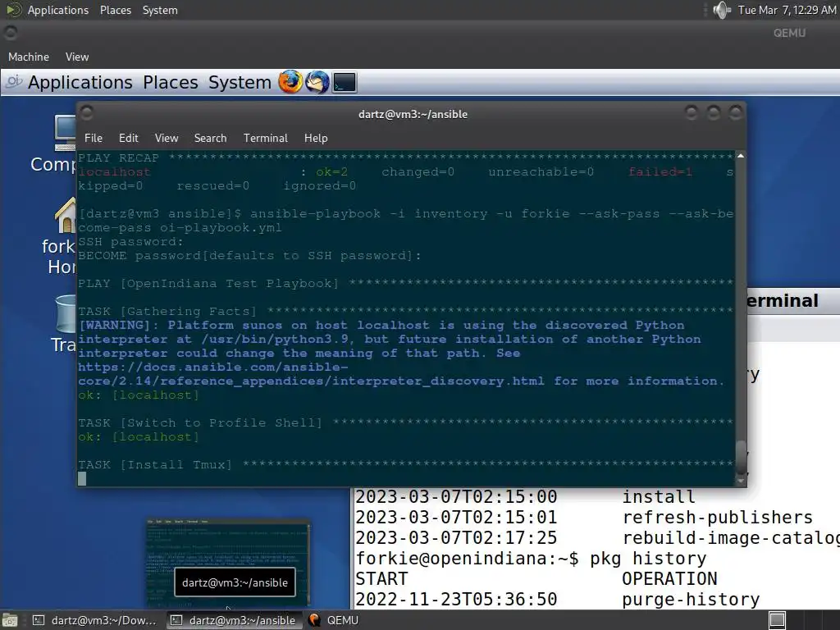Click the clock showing Tue Mar 7, 12:29 AM
Viewport: 840px width, 630px height.
point(787,10)
